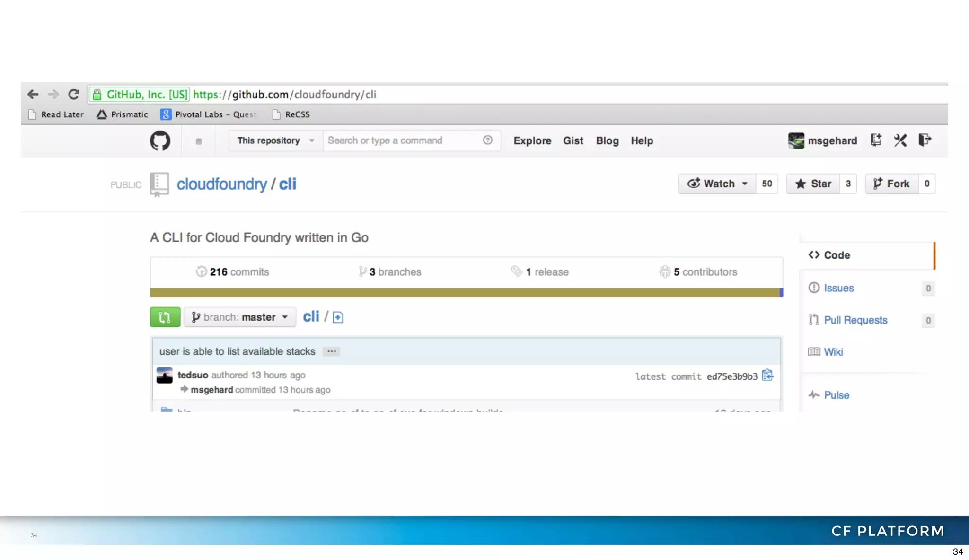Click the create new repository icon
The width and height of the screenshot is (969, 560).
pos(875,140)
